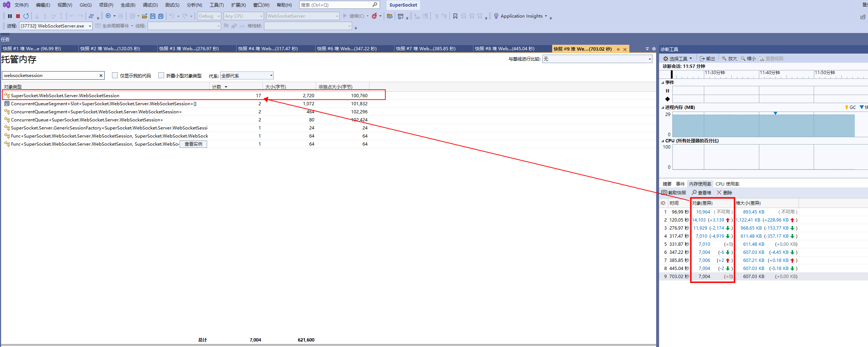The image size is (868, 347).
Task: Open the 选择工具 dropdown in diagnostic tools
Action: [x=677, y=59]
